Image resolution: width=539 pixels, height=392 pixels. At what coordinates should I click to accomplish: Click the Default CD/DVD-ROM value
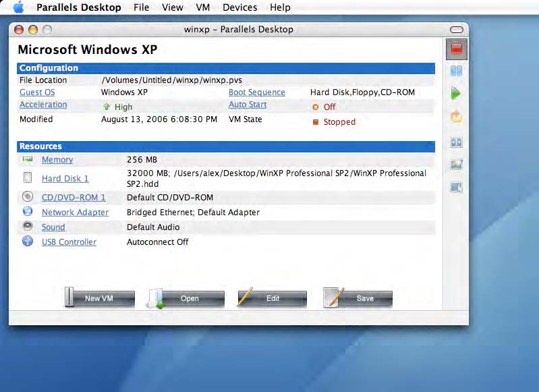[x=170, y=198]
